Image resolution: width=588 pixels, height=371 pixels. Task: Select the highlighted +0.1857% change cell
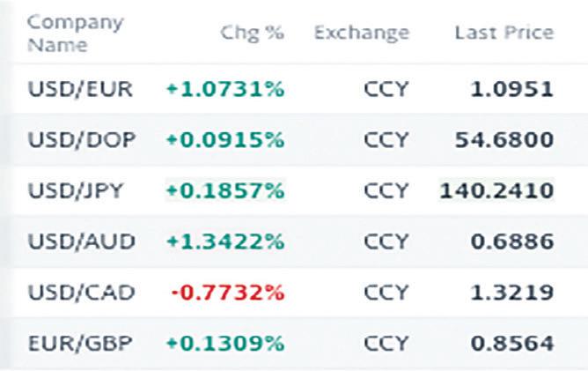coord(224,190)
